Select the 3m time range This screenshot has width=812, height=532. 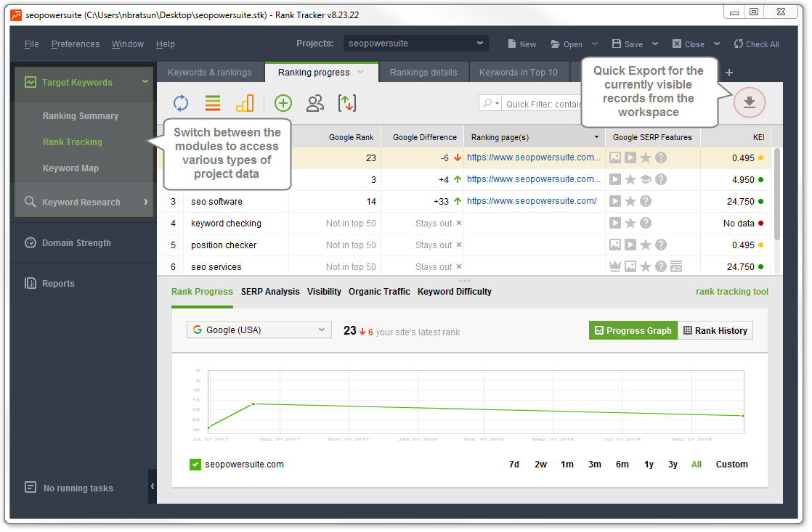pyautogui.click(x=595, y=465)
